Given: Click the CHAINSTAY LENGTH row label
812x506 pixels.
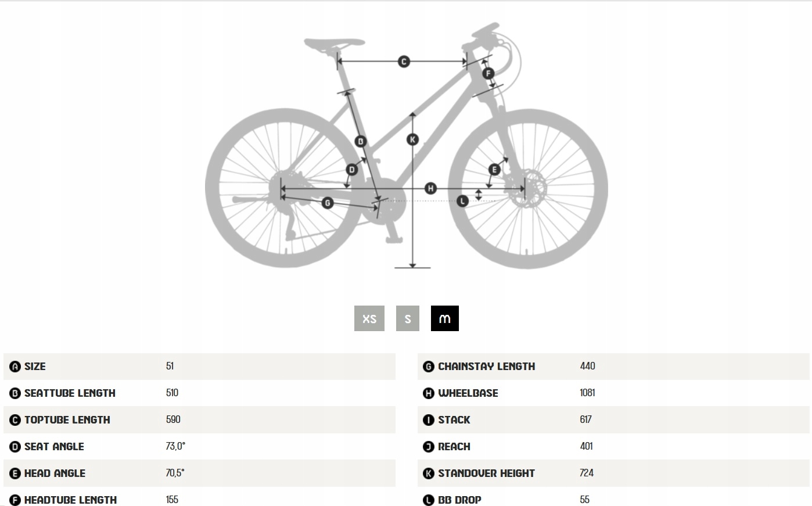Looking at the screenshot, I should [486, 367].
